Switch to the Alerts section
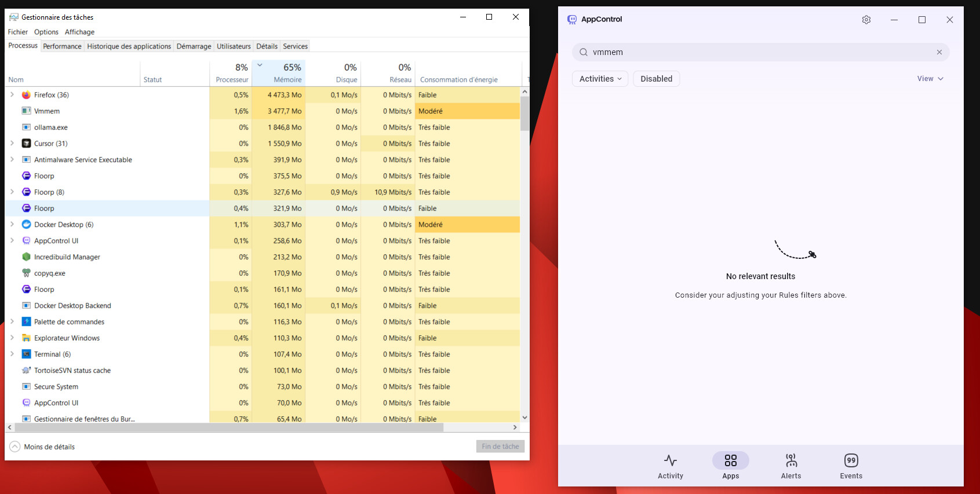Screen dimensions: 980x494 coord(790,466)
